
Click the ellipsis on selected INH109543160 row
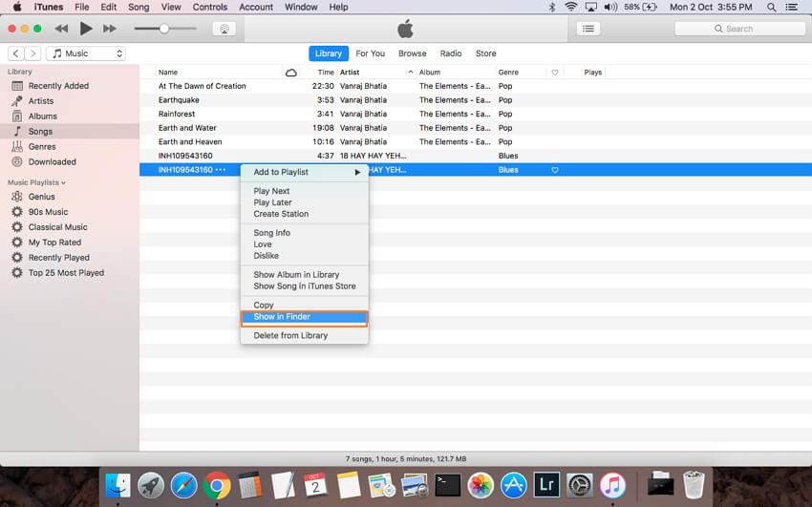point(221,170)
